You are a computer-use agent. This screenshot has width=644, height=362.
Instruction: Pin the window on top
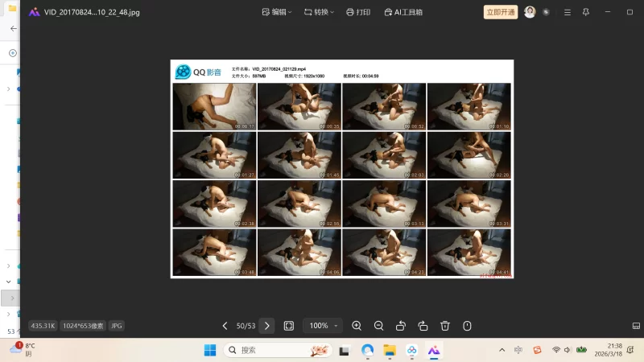pos(585,12)
